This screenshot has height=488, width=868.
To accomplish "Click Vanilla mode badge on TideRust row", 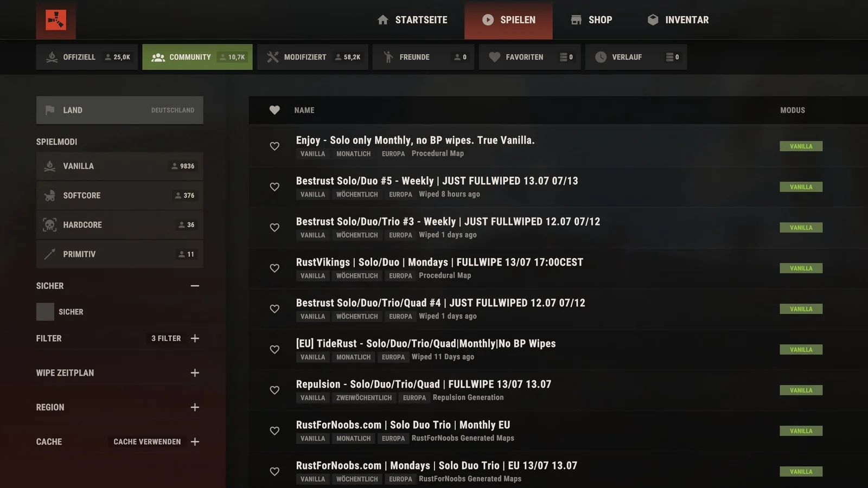I will [801, 350].
